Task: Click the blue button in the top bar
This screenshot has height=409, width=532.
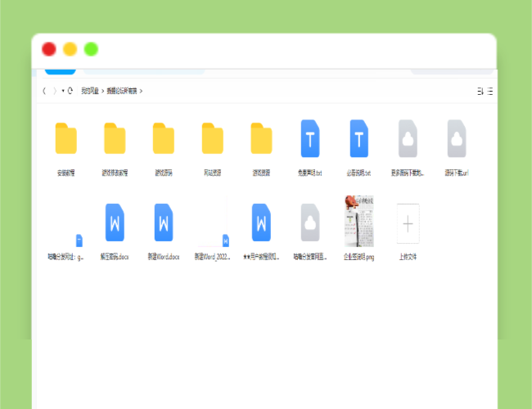Action: point(60,71)
